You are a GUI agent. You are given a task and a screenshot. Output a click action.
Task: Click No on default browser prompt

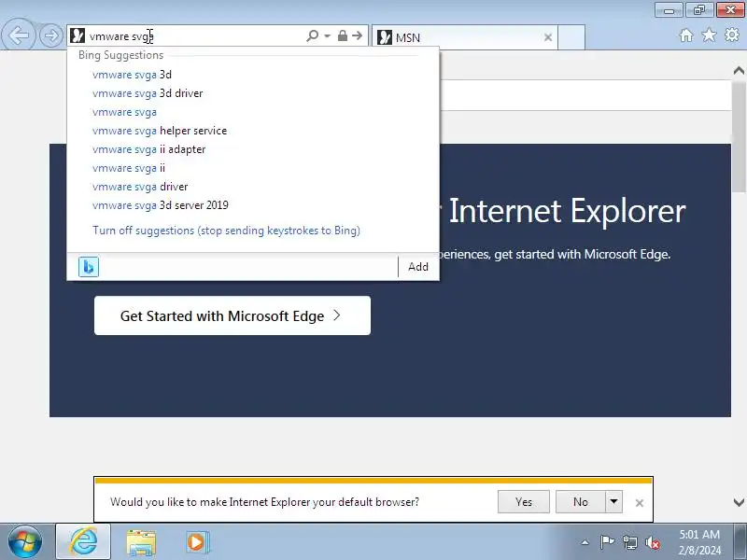click(x=580, y=502)
